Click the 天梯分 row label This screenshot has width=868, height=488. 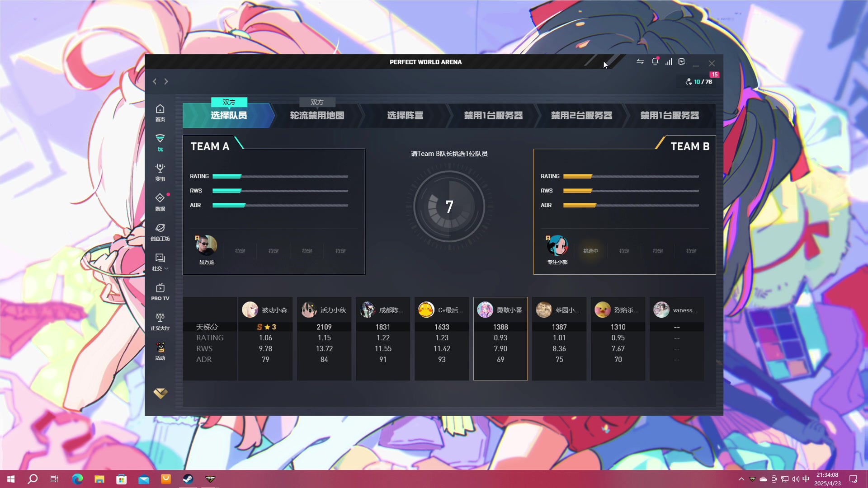207,327
